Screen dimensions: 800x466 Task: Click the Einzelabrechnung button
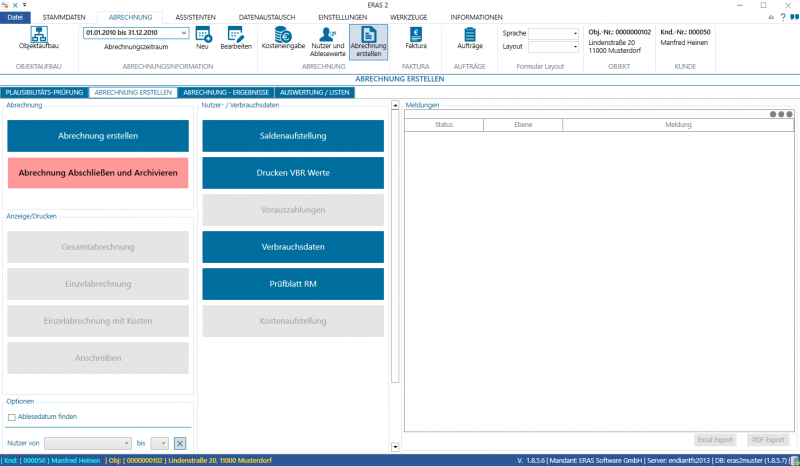click(x=98, y=284)
